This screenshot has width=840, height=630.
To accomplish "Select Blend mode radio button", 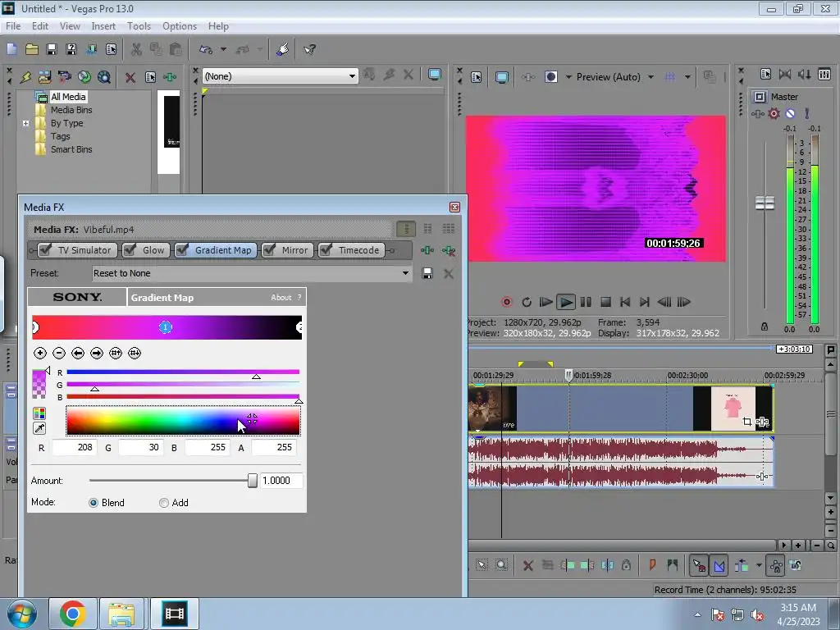I will pos(94,503).
